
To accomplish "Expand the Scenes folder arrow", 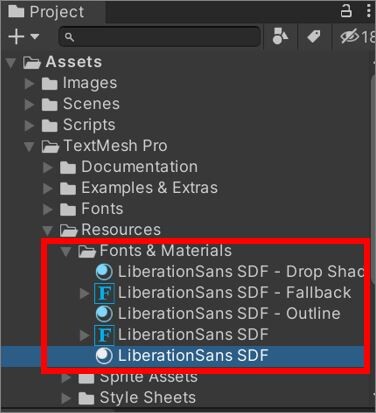I will click(x=30, y=104).
